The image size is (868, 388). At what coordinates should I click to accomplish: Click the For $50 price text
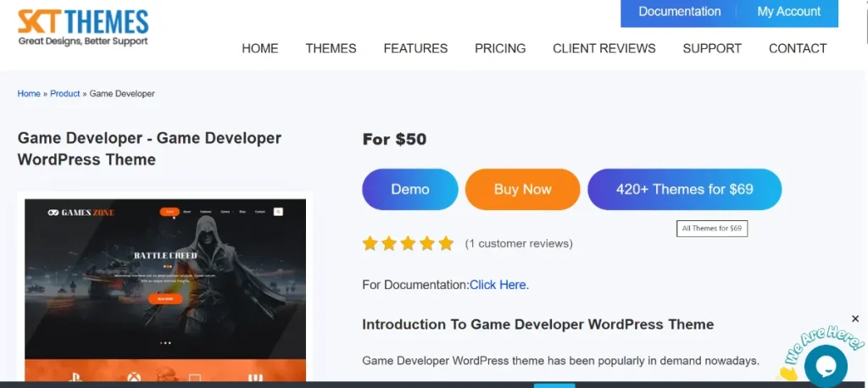tap(394, 139)
